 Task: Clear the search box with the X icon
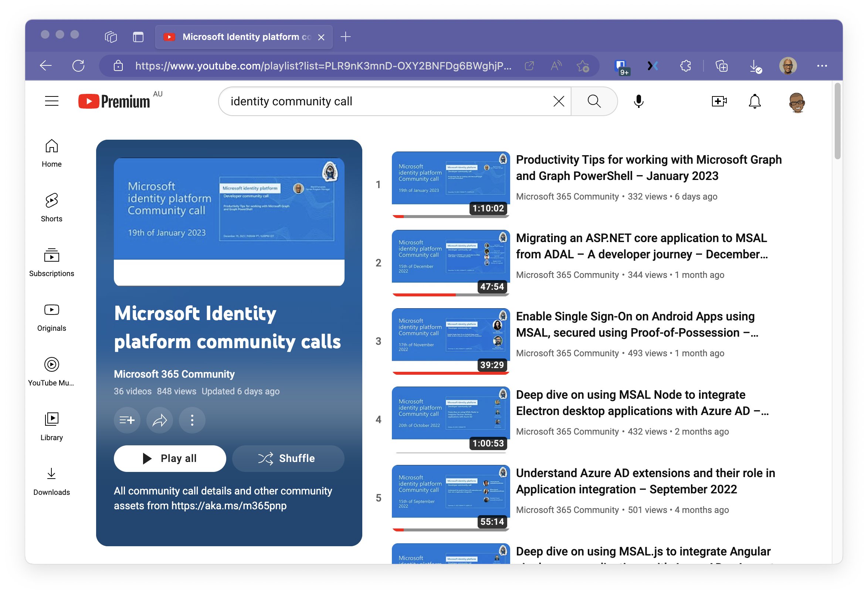(x=558, y=101)
